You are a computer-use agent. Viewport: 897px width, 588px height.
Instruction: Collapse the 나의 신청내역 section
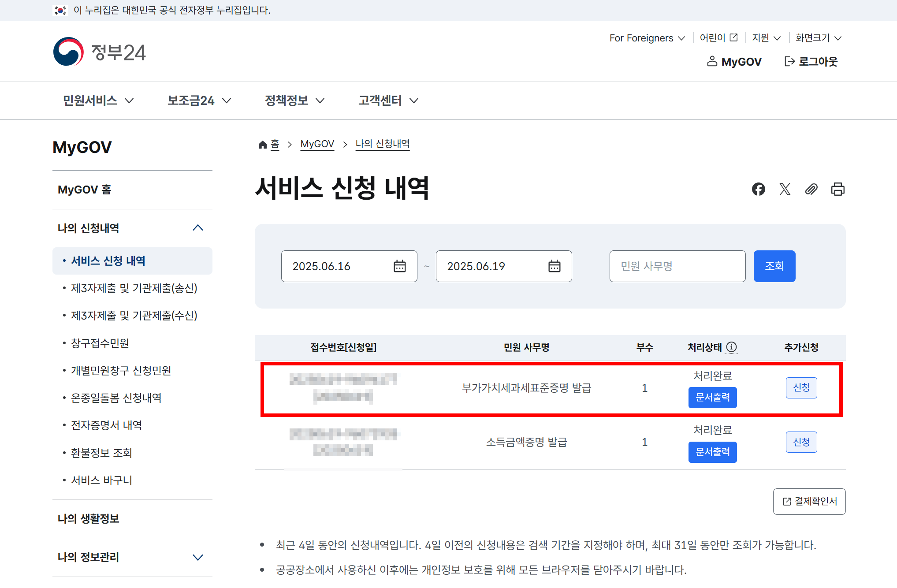tap(198, 228)
